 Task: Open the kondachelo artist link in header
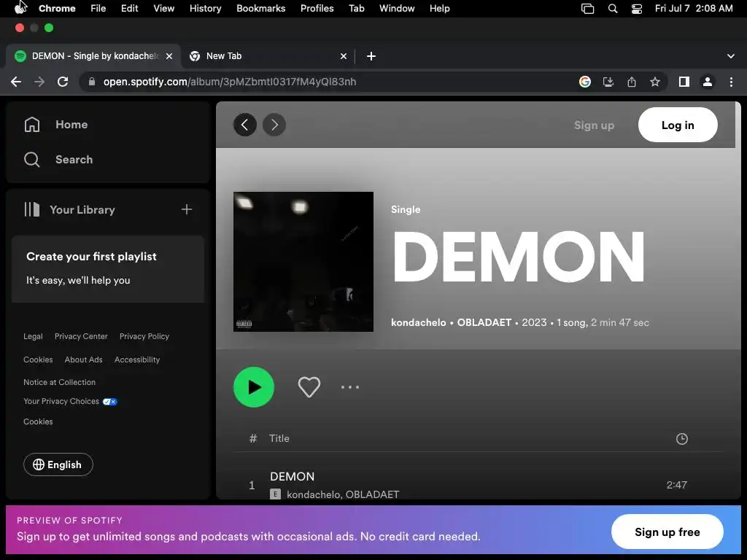point(418,322)
